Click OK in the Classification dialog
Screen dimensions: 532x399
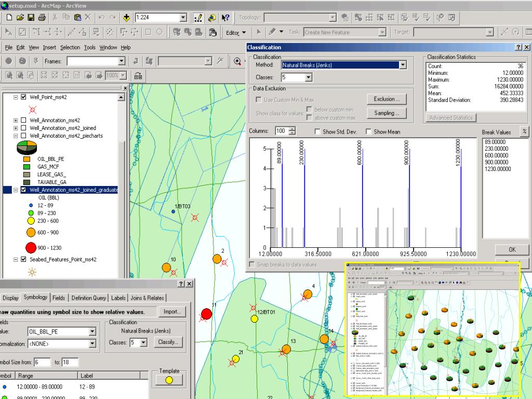click(512, 249)
